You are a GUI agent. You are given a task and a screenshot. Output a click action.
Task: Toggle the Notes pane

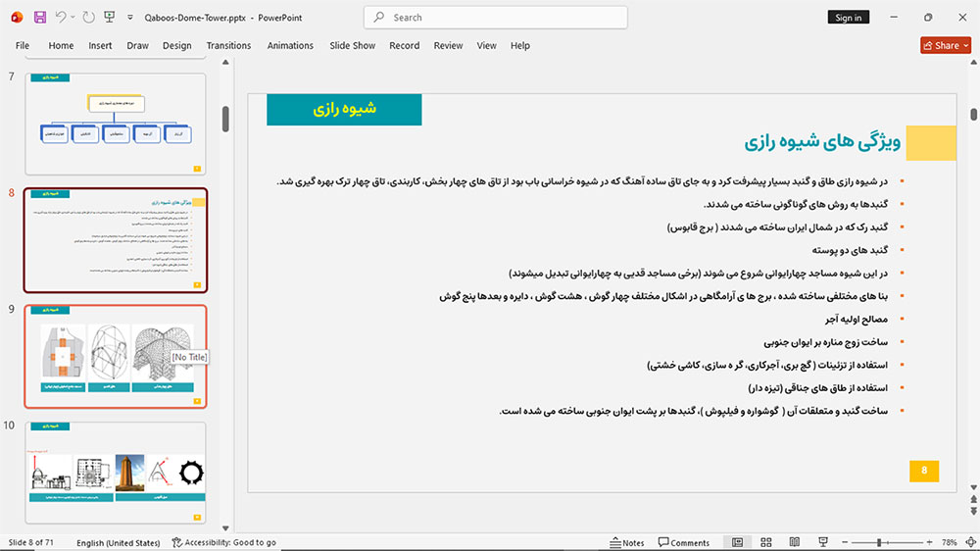coord(627,542)
